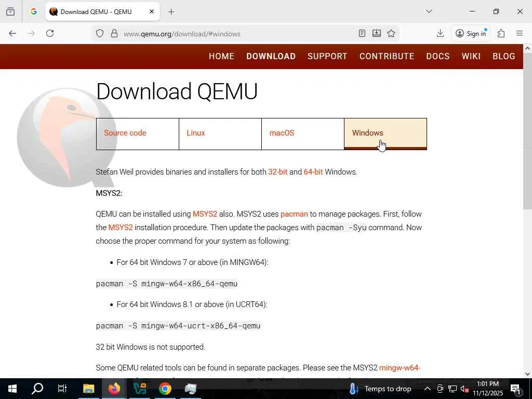This screenshot has width=532, height=399.
Task: Open Google Chrome from the taskbar
Action: tap(165, 389)
